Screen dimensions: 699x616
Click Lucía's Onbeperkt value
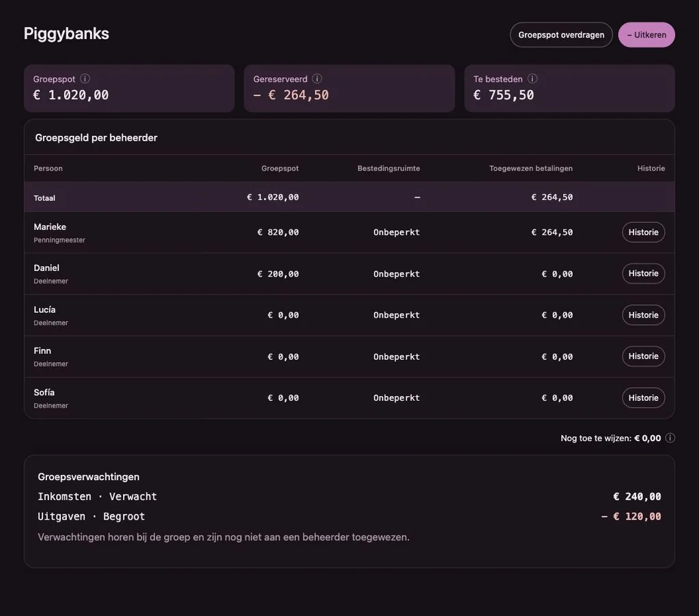click(x=397, y=315)
